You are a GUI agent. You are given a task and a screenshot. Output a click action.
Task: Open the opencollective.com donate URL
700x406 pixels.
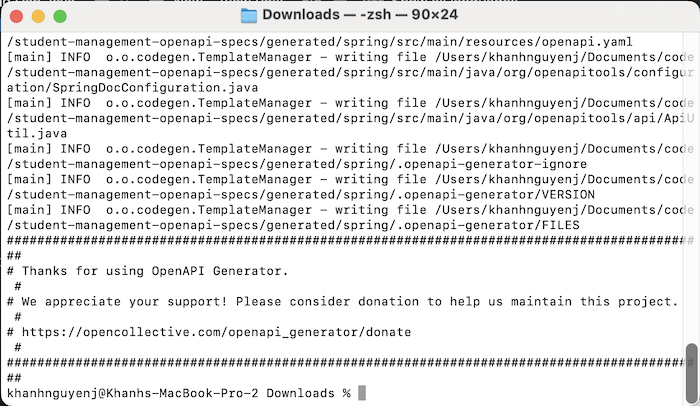tap(216, 332)
